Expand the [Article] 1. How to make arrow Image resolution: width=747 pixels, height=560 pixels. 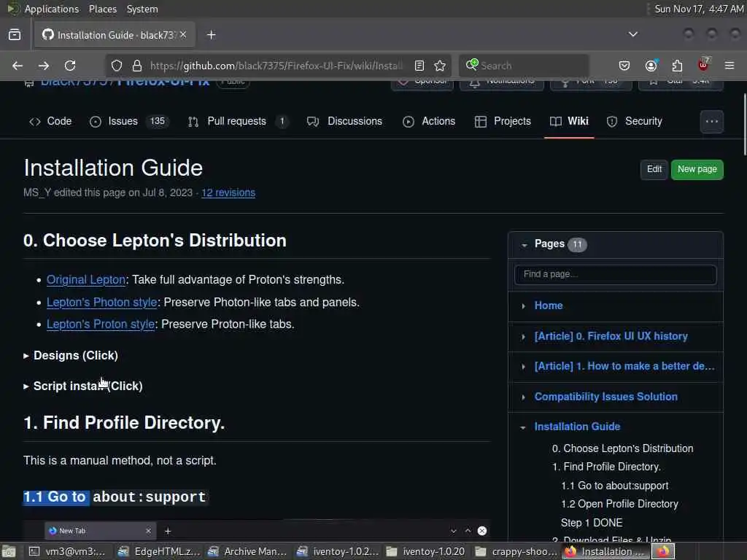[x=524, y=367]
